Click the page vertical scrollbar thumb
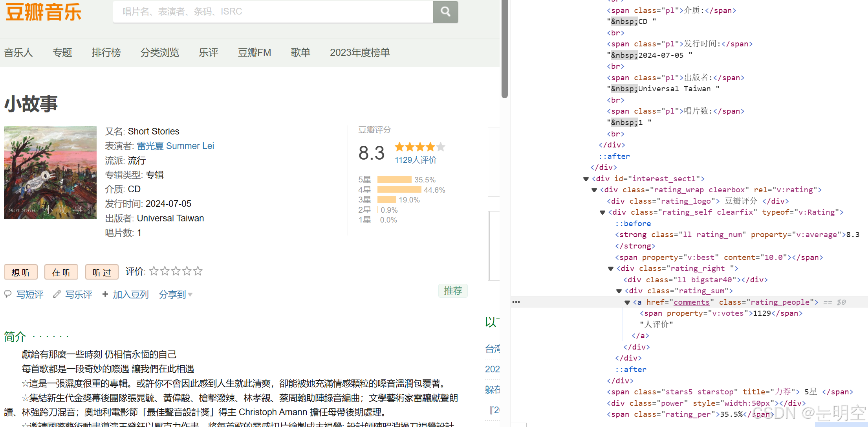The height and width of the screenshot is (427, 868). point(505,49)
